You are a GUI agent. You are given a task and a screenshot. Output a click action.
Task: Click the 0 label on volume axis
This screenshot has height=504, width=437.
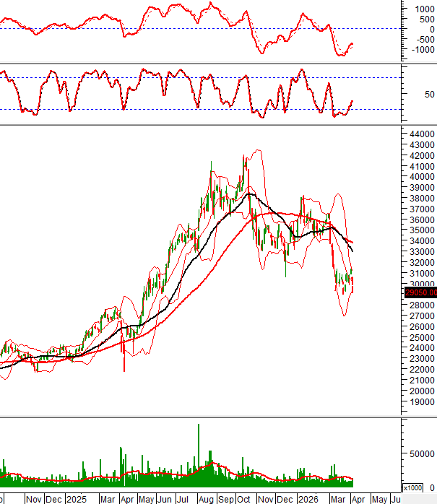[x=431, y=488]
